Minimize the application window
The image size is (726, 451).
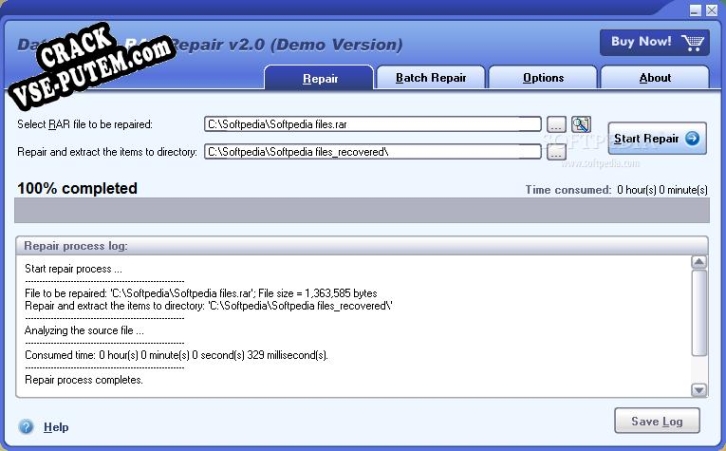[696, 9]
